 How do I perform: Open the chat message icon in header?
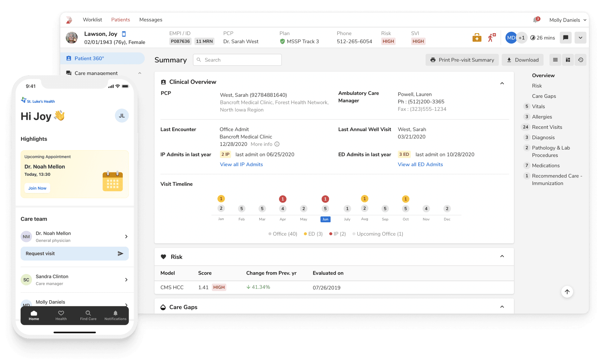[566, 38]
